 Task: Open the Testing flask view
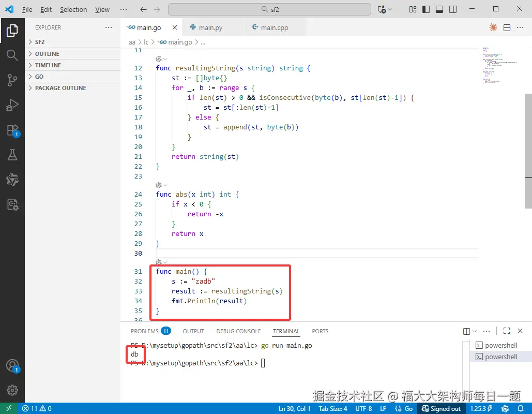(x=12, y=155)
